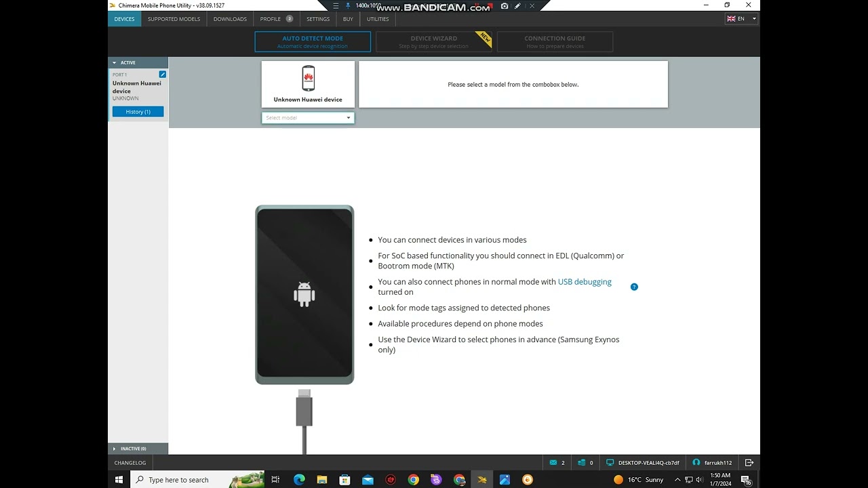This screenshot has width=868, height=488.
Task: Collapse the ACTIVE devices section
Action: [138, 62]
